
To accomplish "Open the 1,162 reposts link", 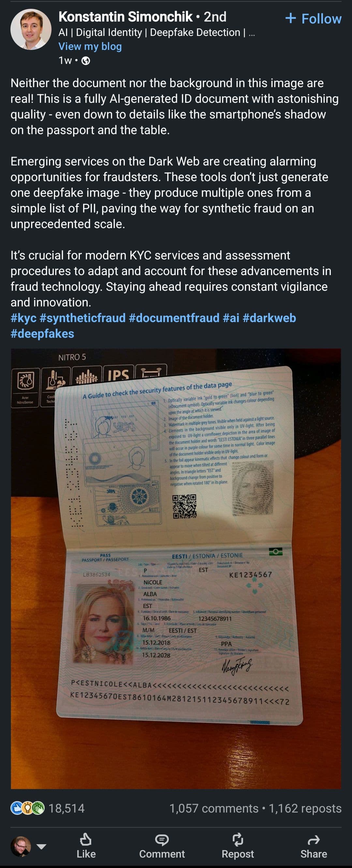I will coord(305,808).
